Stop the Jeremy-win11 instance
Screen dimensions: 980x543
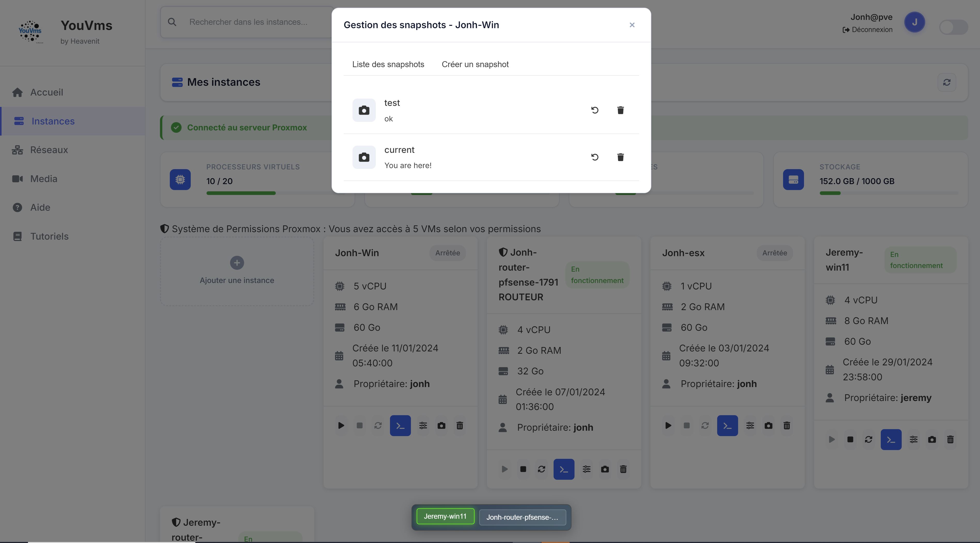[850, 440]
